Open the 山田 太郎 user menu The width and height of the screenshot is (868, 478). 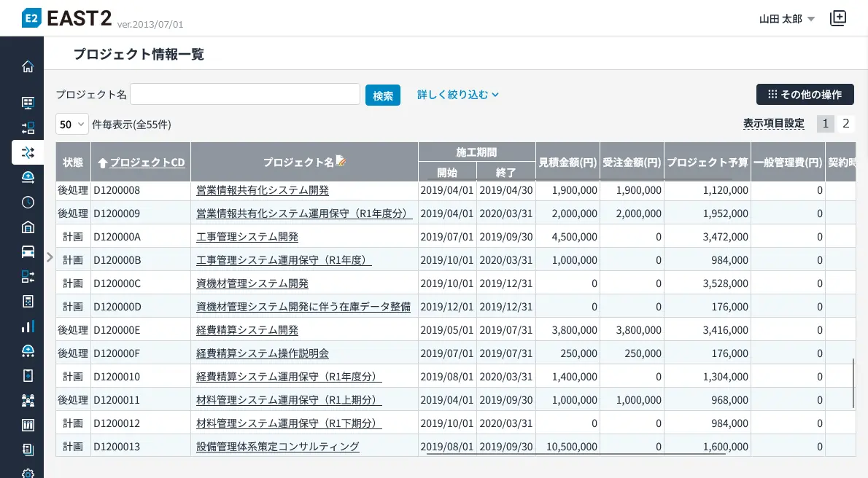(786, 19)
